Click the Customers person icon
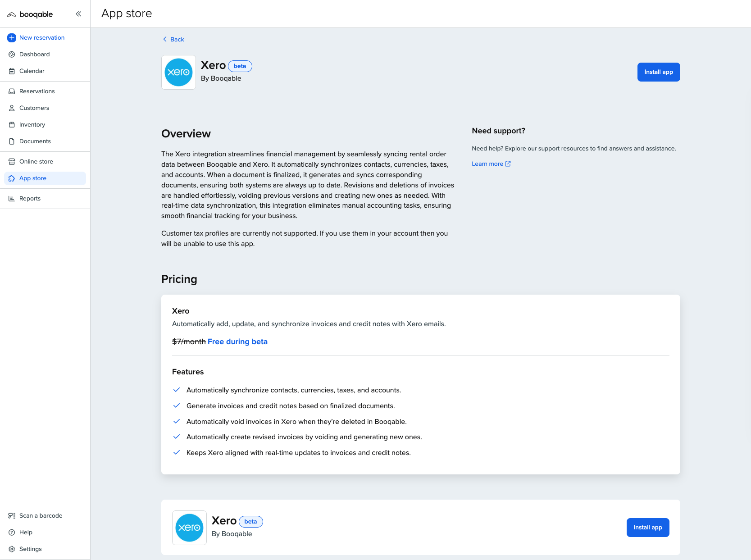751x560 pixels. tap(12, 108)
